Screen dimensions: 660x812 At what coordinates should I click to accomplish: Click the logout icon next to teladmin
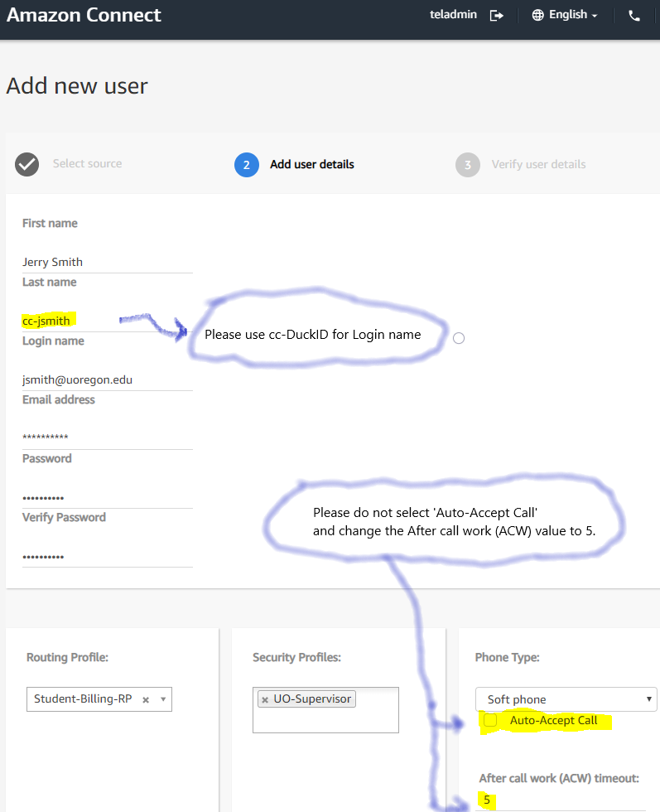pos(496,16)
